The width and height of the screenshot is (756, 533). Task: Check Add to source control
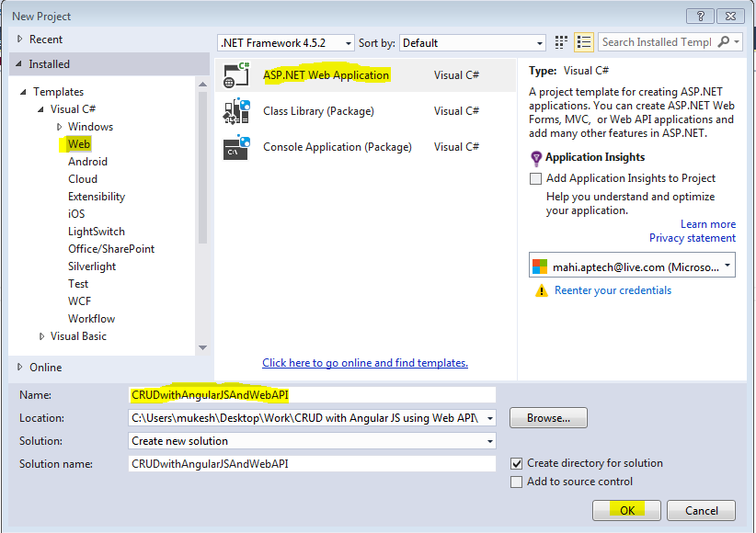(x=516, y=482)
